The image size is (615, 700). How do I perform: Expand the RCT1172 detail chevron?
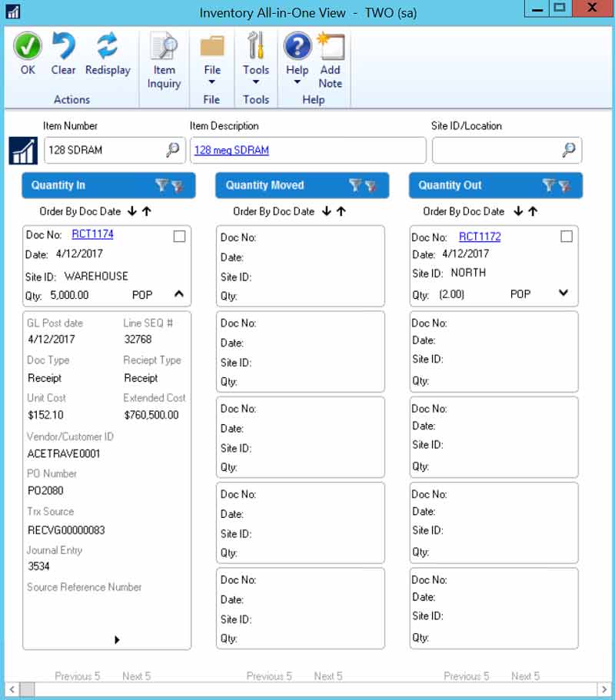(x=563, y=294)
